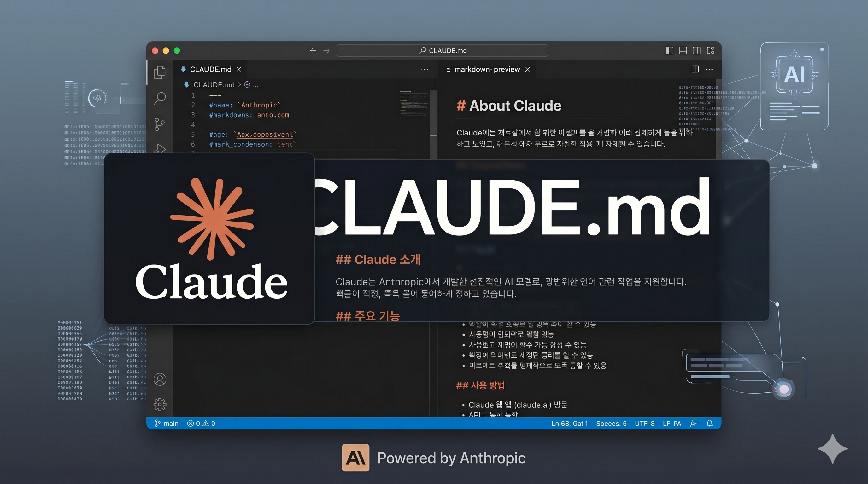Screen dimensions: 868x484
Task: Click the "## Claude 소개" heading
Action: [378, 260]
